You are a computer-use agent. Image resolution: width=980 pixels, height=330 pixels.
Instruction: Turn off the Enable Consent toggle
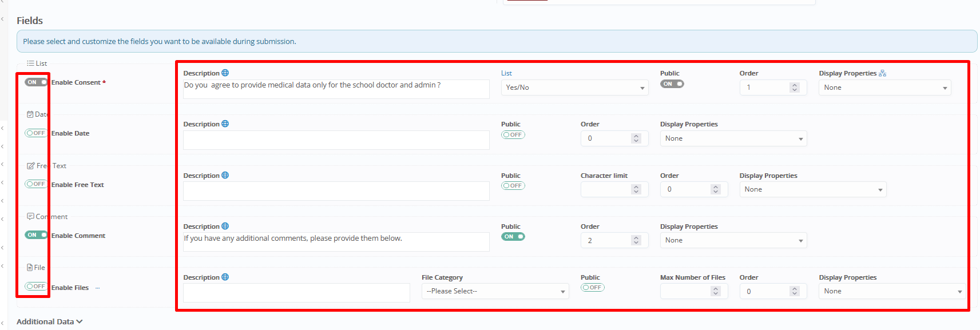click(36, 82)
